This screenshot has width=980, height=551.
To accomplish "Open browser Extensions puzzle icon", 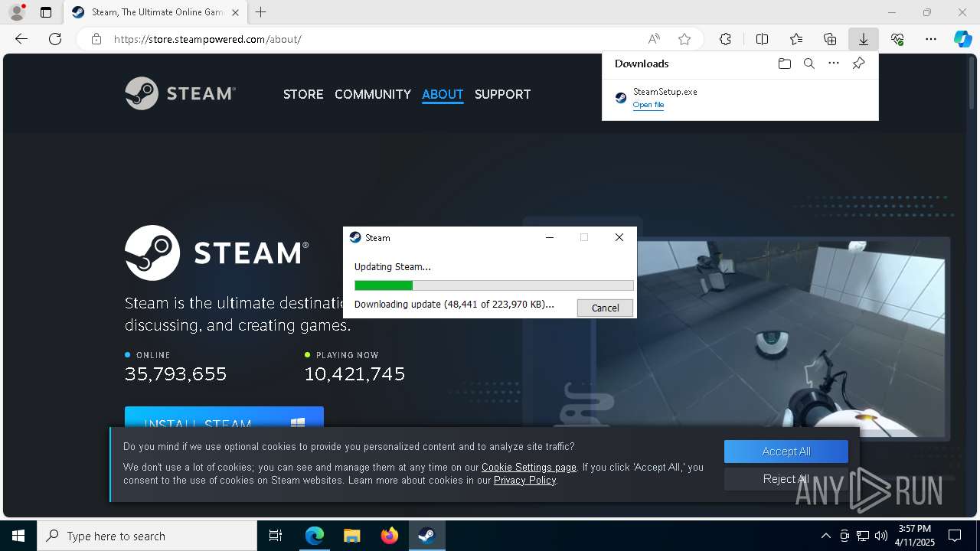I will [x=725, y=39].
